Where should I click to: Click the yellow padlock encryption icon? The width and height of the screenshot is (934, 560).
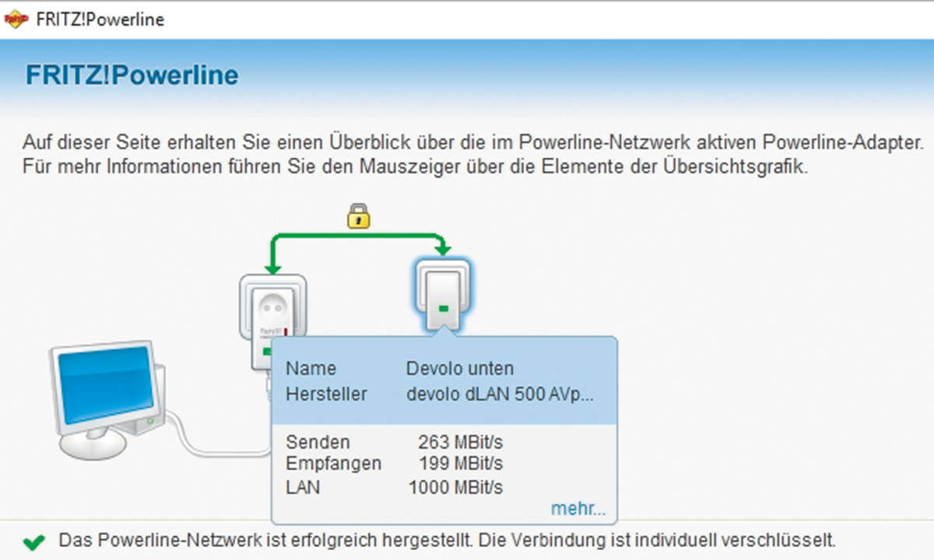[x=358, y=215]
